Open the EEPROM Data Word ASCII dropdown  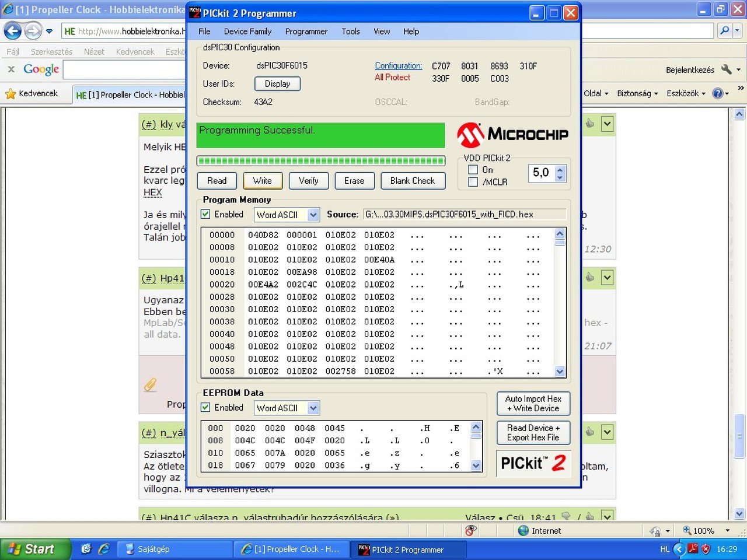pyautogui.click(x=313, y=408)
